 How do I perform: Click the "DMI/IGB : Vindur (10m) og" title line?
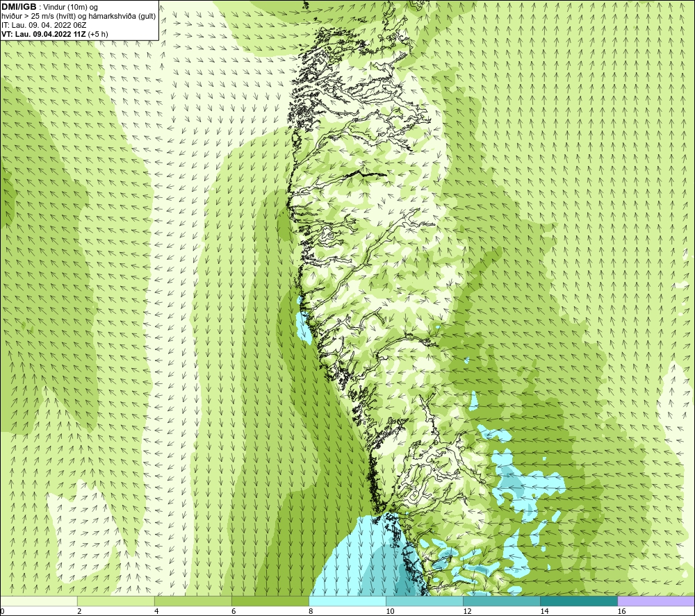(x=49, y=7)
